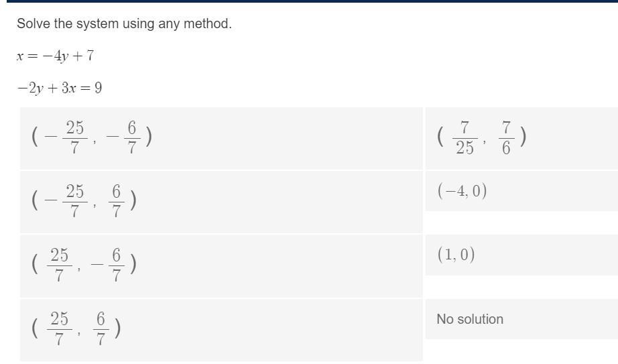Click the dark blue bar at the top
618x364 pixels.
[309, 1]
